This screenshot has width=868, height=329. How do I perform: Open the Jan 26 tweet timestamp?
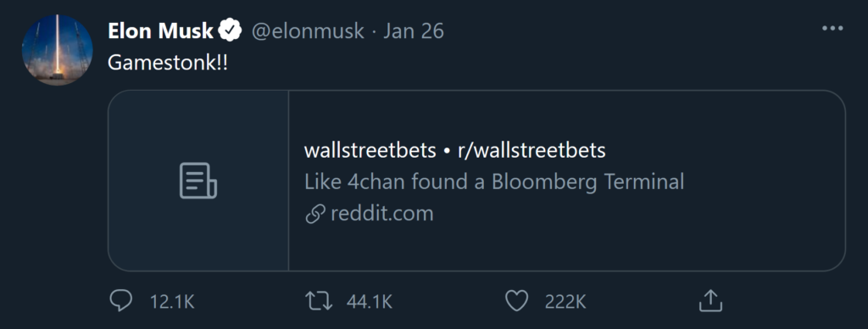(414, 31)
